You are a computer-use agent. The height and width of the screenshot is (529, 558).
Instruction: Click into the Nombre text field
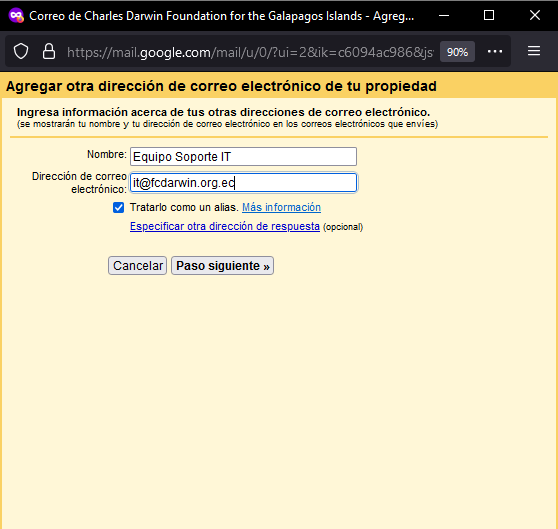[243, 157]
